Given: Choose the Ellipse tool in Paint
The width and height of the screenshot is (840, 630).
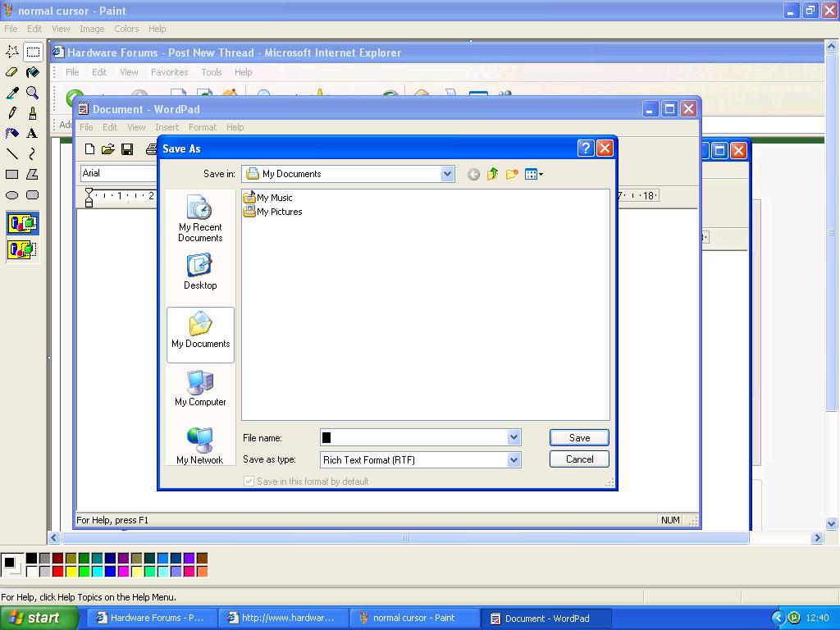Looking at the screenshot, I should click(x=11, y=195).
